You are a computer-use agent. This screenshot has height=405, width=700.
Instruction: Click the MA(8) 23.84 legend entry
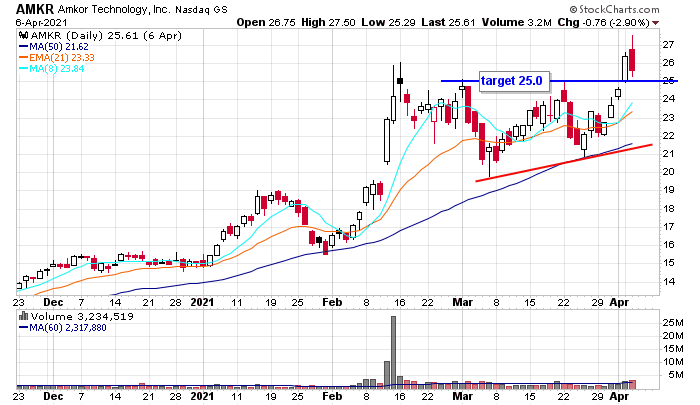pos(51,69)
